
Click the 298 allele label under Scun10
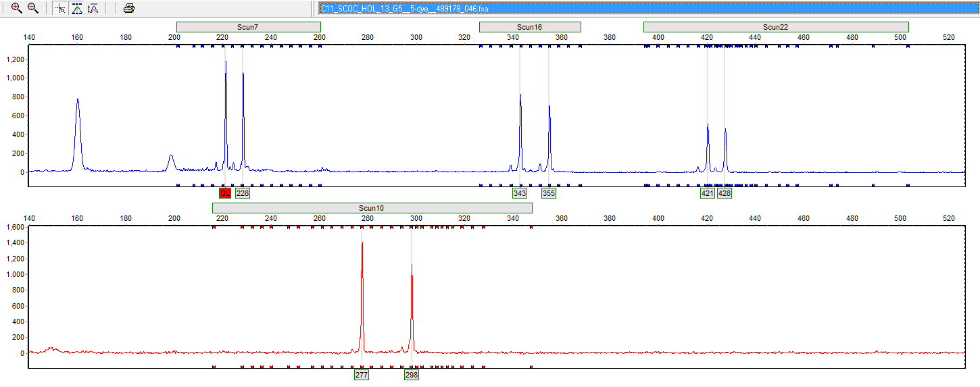click(x=412, y=375)
